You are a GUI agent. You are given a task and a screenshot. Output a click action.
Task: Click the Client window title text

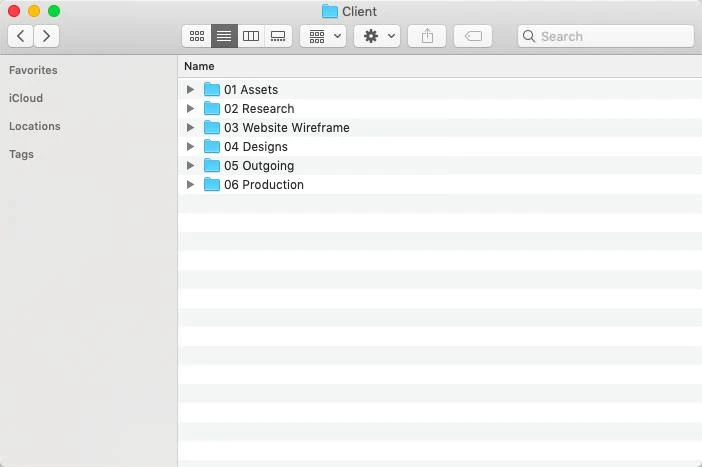360,12
